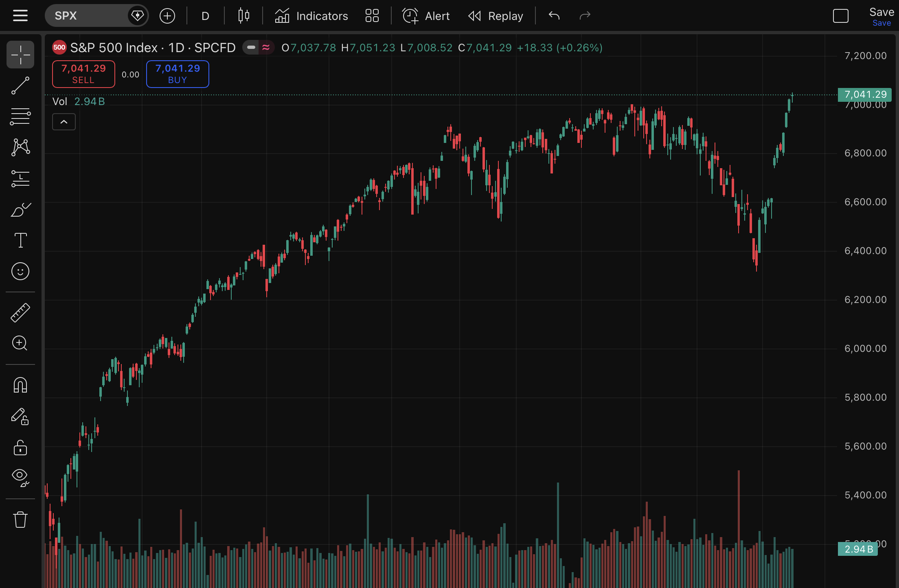Choose the brush drawing tool
The width and height of the screenshot is (899, 588).
click(x=20, y=210)
